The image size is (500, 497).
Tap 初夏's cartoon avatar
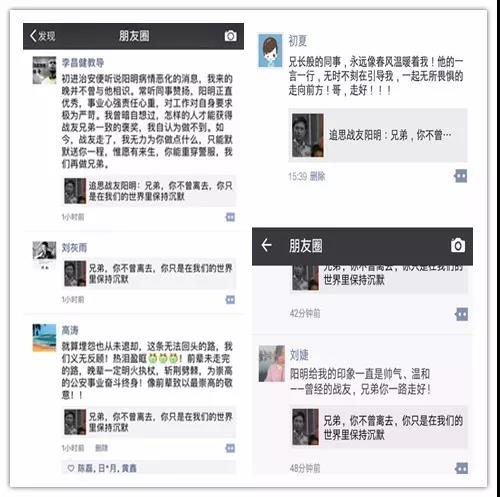click(270, 50)
